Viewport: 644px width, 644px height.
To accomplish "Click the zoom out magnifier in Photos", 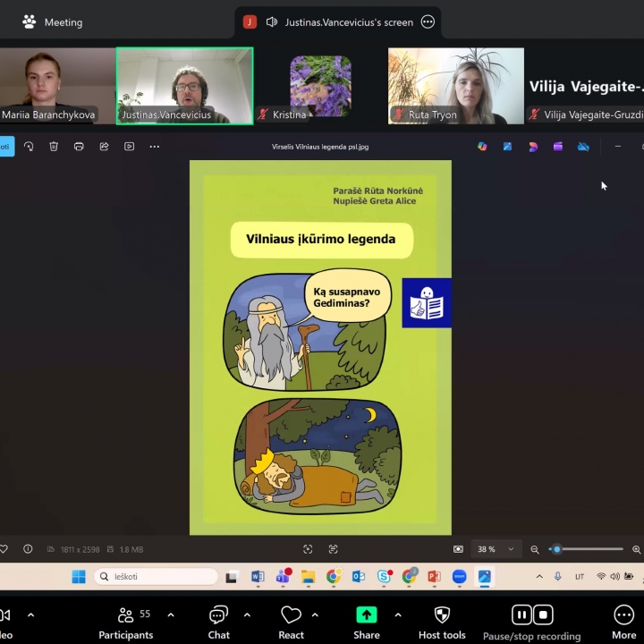I will [535, 549].
